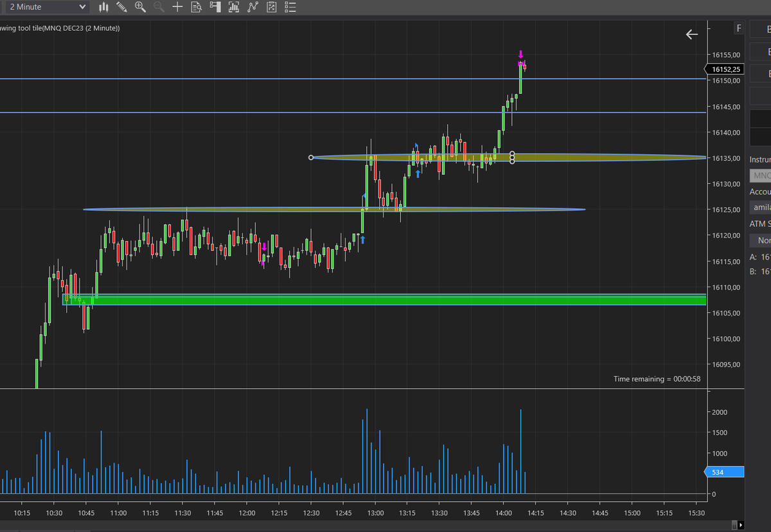Enable the crosshair cursor tool
The image size is (771, 532).
(177, 7)
